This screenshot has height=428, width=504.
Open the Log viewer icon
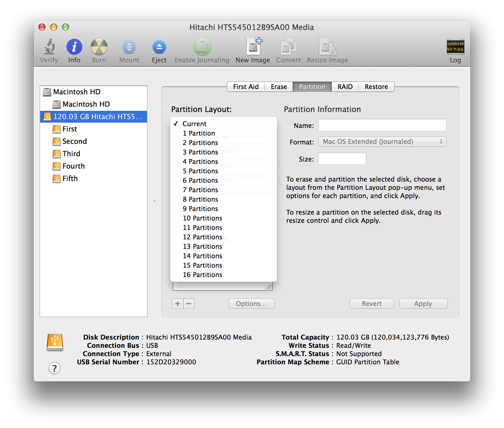[x=455, y=47]
